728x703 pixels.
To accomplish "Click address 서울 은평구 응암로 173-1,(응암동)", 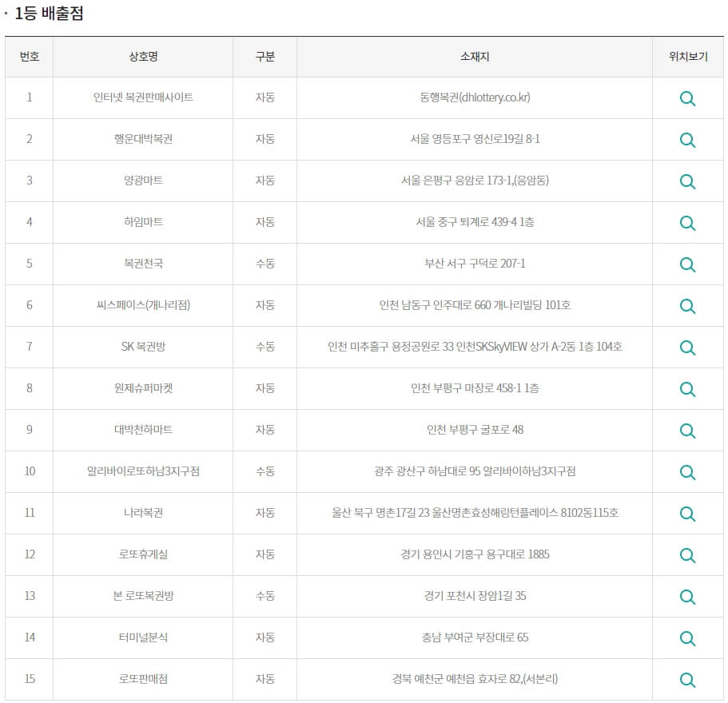I will point(475,180).
